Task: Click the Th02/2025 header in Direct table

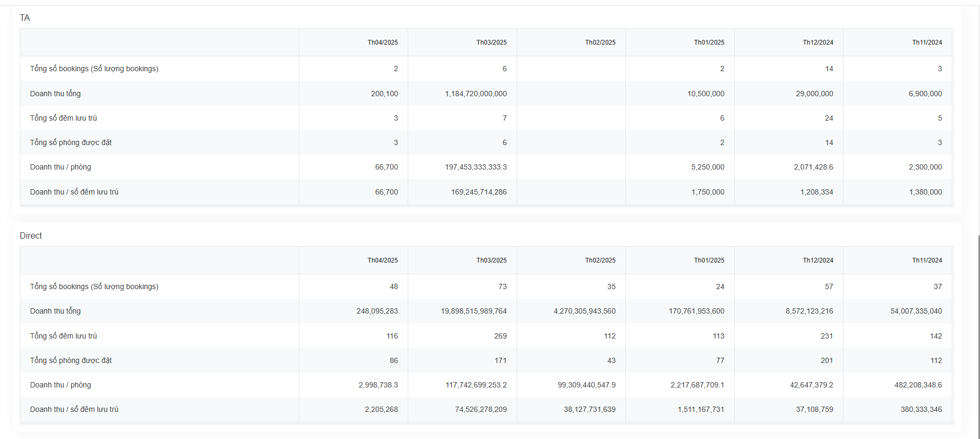Action: pos(600,260)
